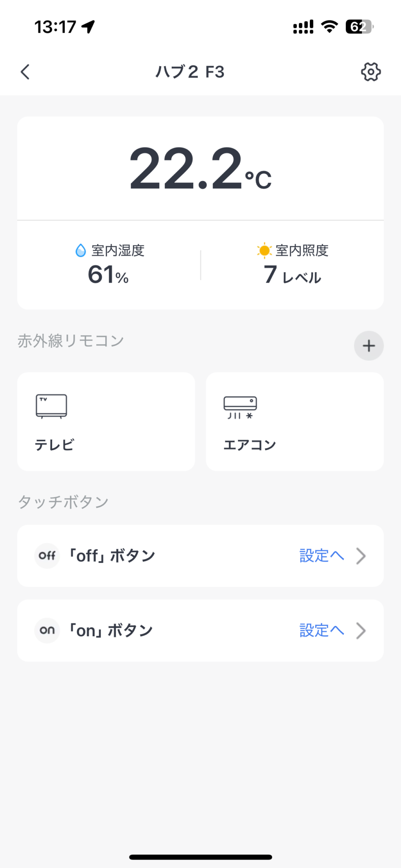Tap the humidity water drop icon
The height and width of the screenshot is (868, 401).
(80, 250)
